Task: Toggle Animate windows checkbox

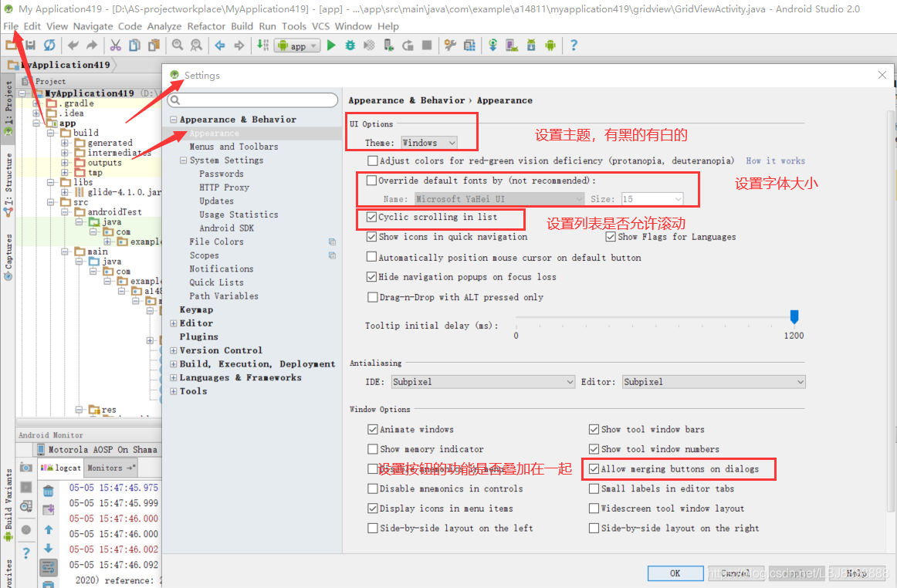Action: point(372,429)
